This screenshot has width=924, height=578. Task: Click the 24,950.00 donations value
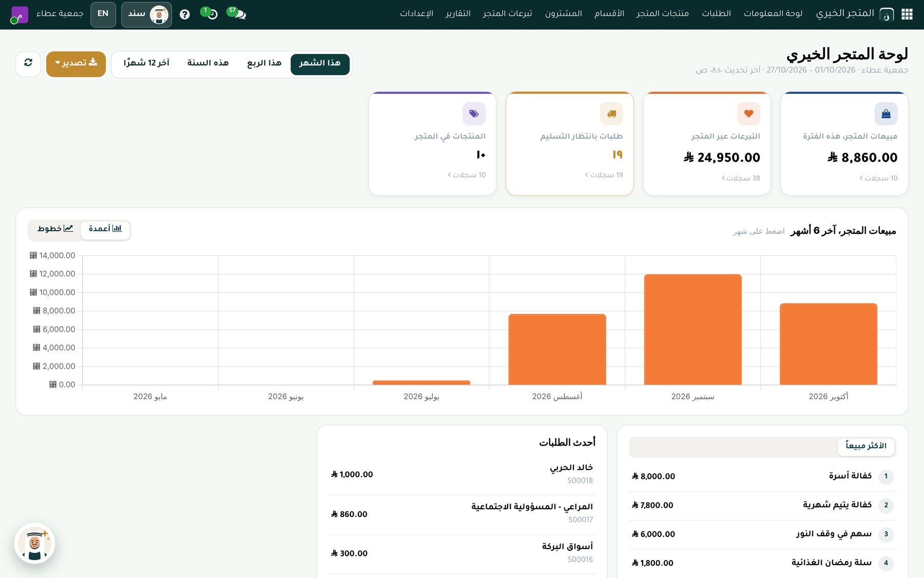click(722, 158)
